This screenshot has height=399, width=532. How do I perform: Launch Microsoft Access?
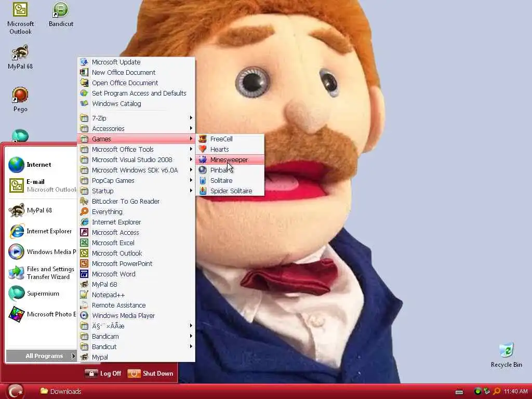137,232
